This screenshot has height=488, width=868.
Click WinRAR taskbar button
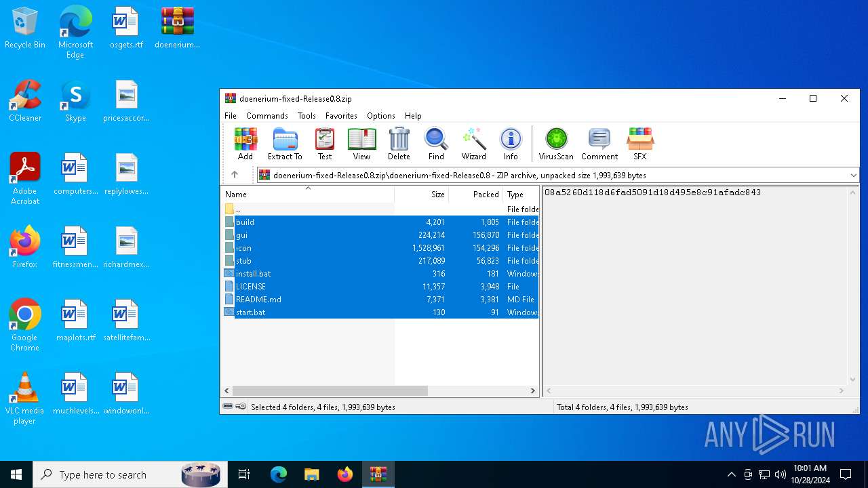[x=378, y=474]
